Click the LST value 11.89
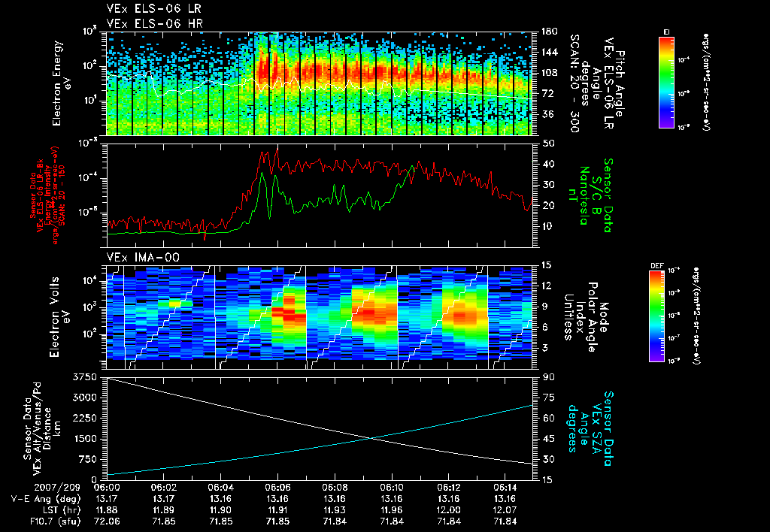This screenshot has width=770, height=532. pyautogui.click(x=163, y=510)
